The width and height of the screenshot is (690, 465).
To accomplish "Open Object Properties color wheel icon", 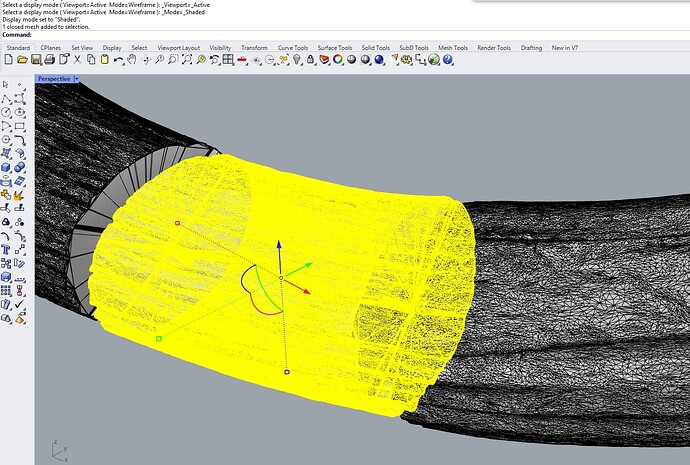I will click(338, 59).
